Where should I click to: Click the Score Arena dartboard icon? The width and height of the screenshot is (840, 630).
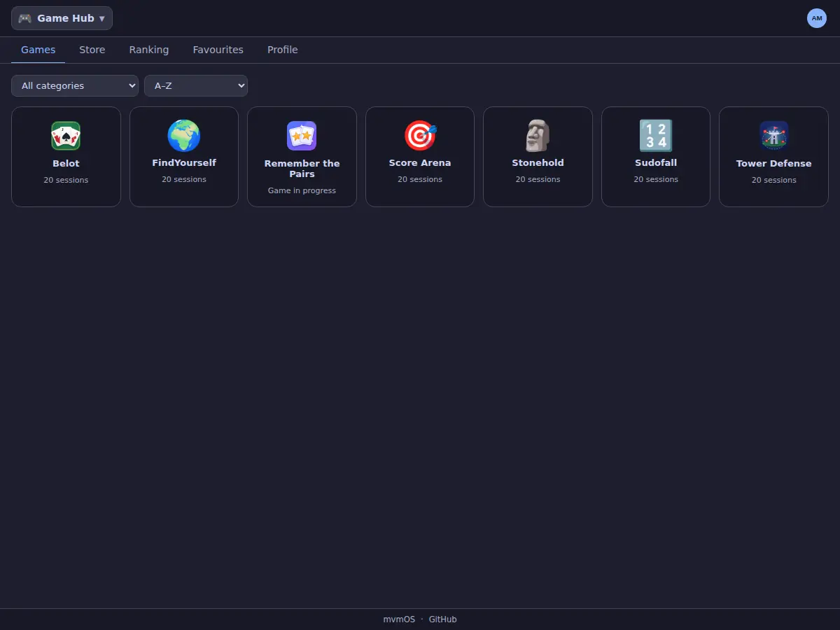click(x=420, y=136)
